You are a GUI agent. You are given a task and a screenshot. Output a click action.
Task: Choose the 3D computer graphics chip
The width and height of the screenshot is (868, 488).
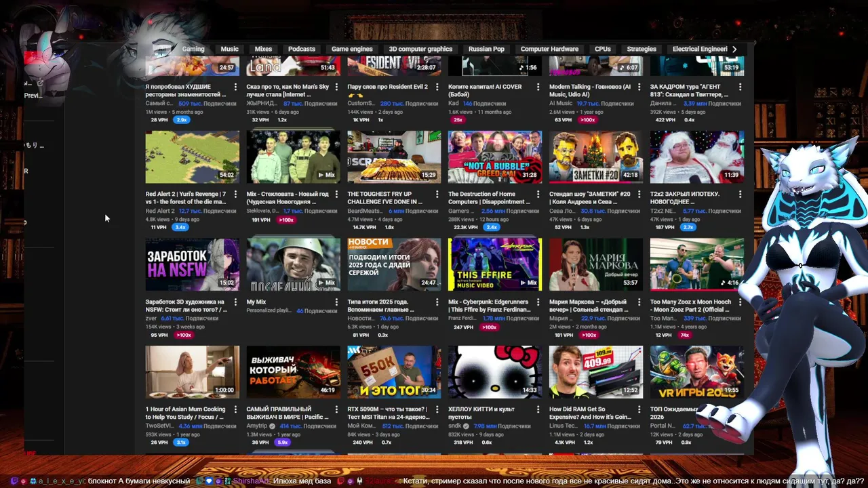(x=420, y=49)
